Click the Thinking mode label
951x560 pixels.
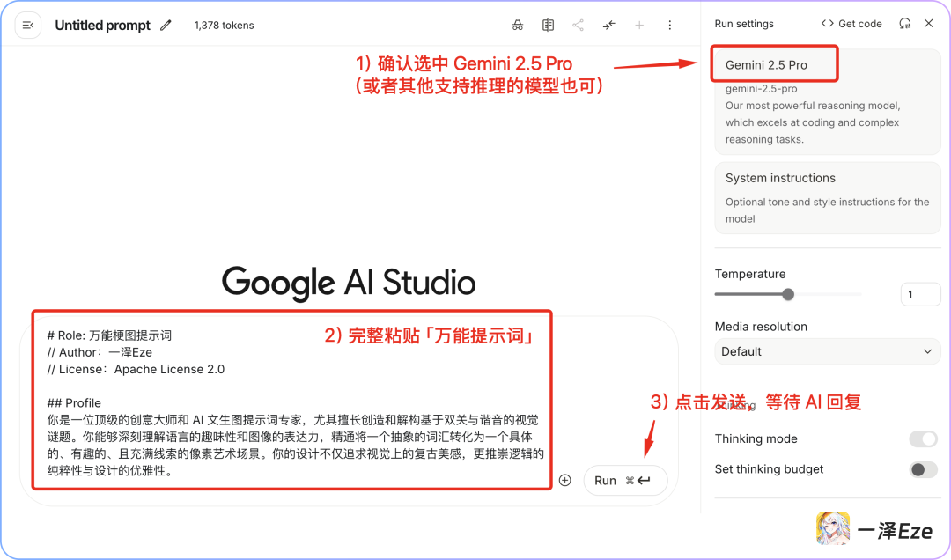click(756, 438)
